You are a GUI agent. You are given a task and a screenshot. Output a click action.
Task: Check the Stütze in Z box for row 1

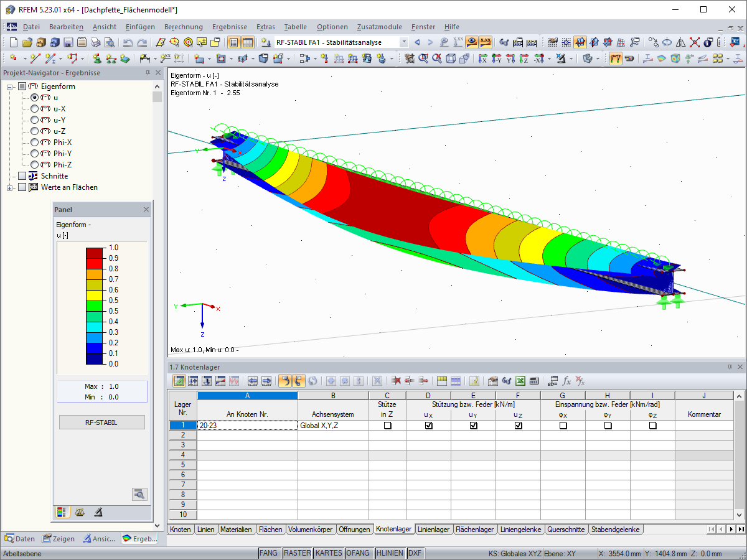[388, 426]
